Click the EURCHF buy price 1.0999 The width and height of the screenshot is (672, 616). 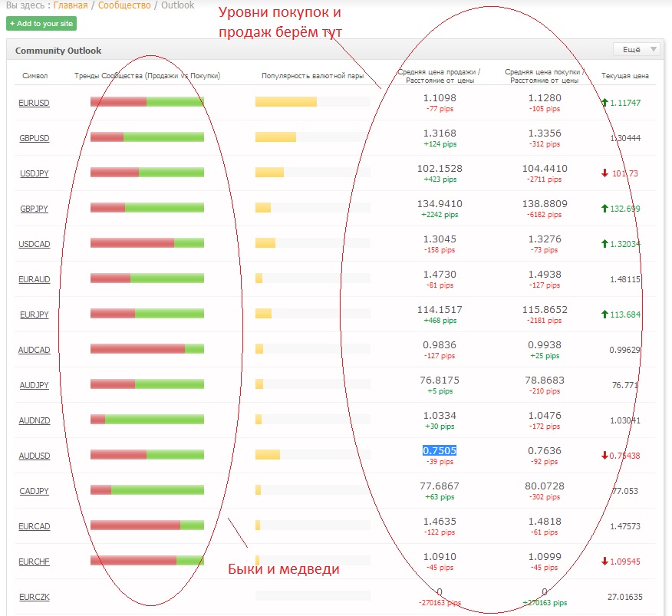tap(545, 556)
